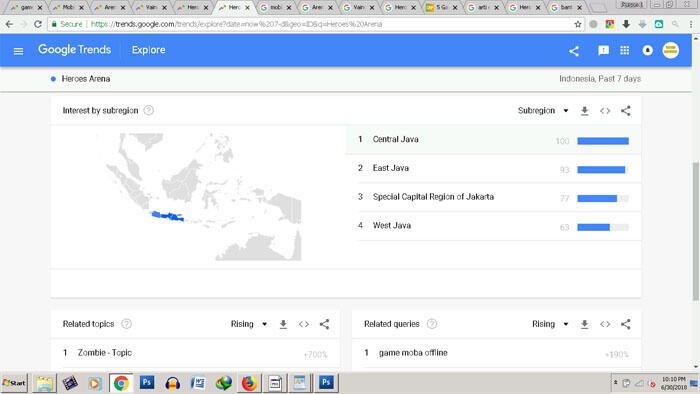Open the Google apps grid
The width and height of the screenshot is (700, 394).
tap(625, 50)
